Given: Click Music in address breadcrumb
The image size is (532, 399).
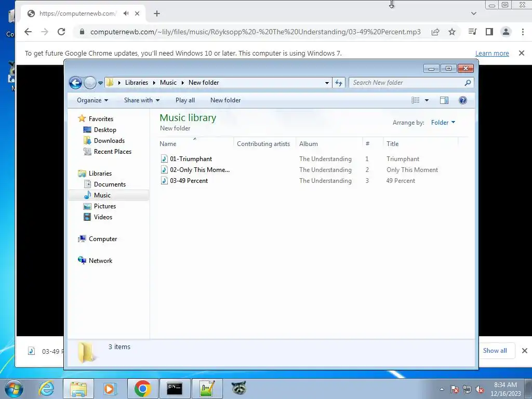Looking at the screenshot, I should (168, 83).
